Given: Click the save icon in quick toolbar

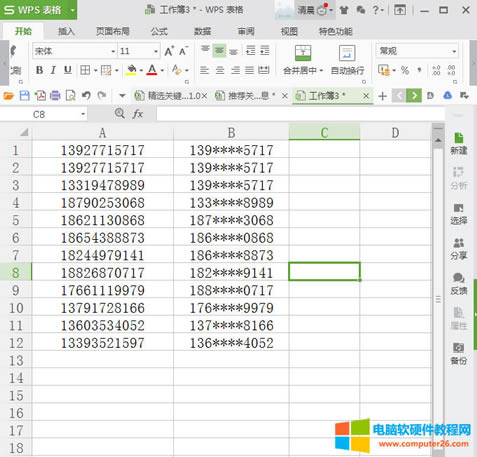Looking at the screenshot, I should tap(24, 96).
